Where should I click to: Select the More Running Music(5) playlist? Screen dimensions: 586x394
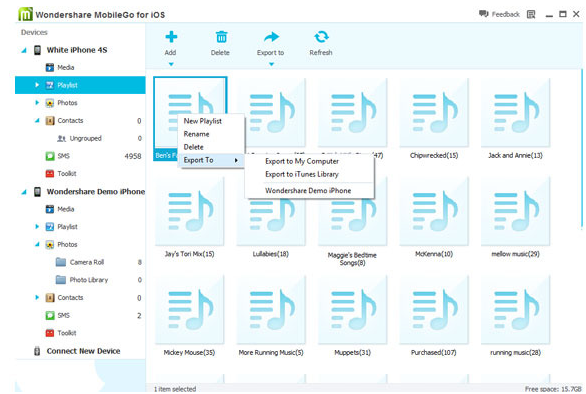tap(271, 310)
